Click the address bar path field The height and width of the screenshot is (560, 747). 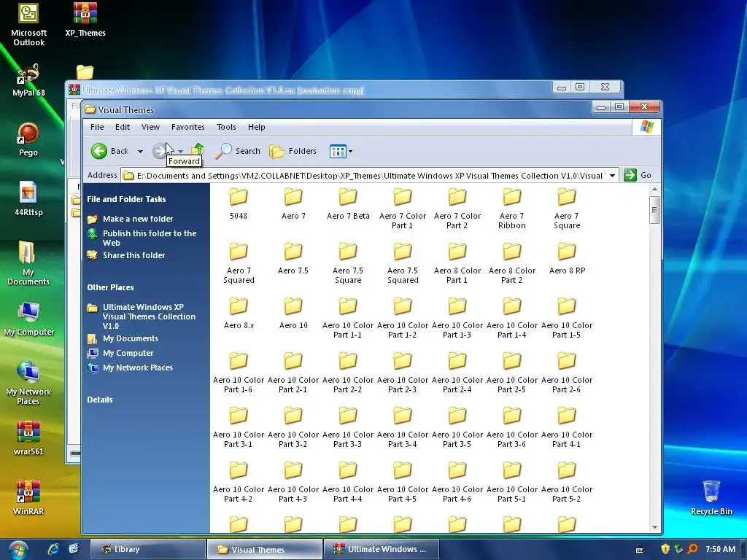point(365,175)
